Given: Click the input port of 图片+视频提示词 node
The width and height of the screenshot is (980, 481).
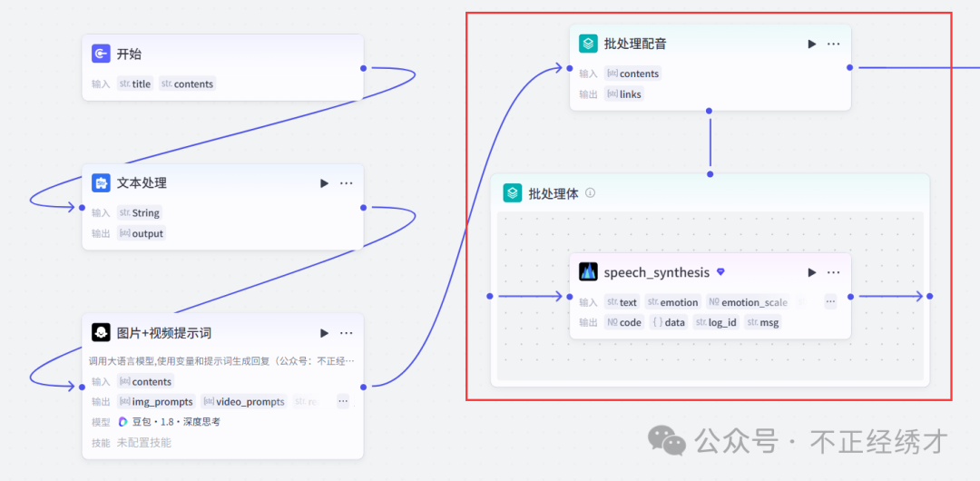Looking at the screenshot, I should [82, 388].
